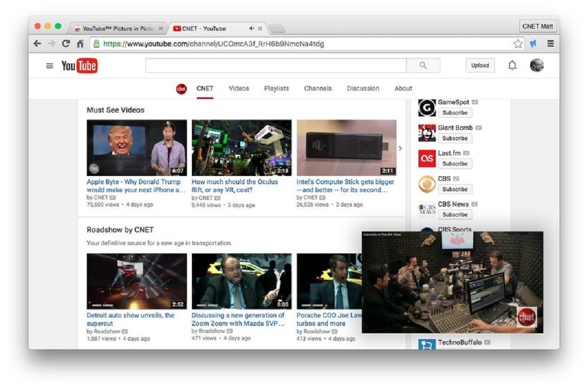Open the Mazda SVP discussion video title
Image resolution: width=588 pixels, height=390 pixels.
[x=238, y=319]
